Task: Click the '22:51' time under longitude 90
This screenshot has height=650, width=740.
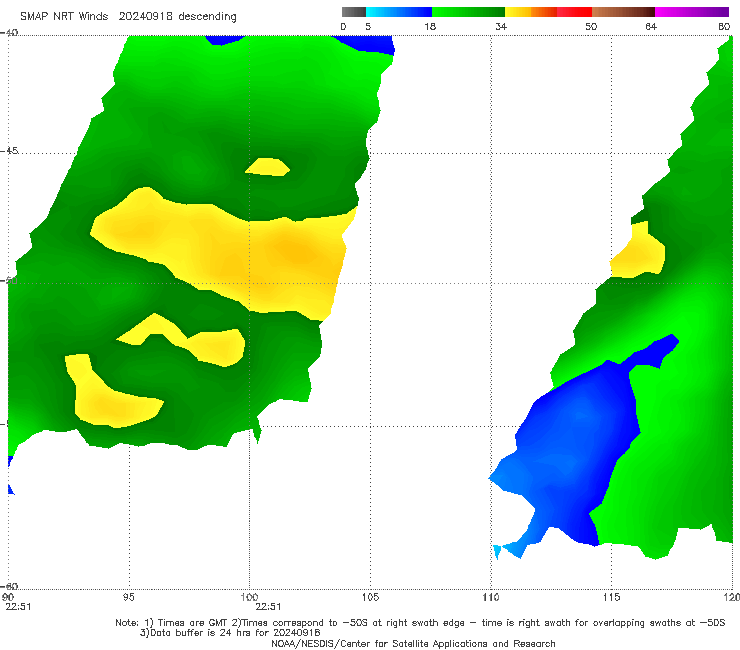Action: 18,607
